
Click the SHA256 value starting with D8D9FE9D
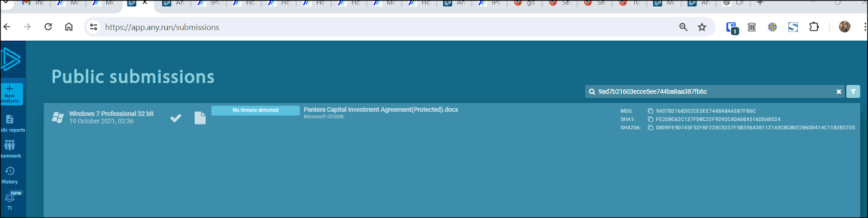(x=755, y=128)
